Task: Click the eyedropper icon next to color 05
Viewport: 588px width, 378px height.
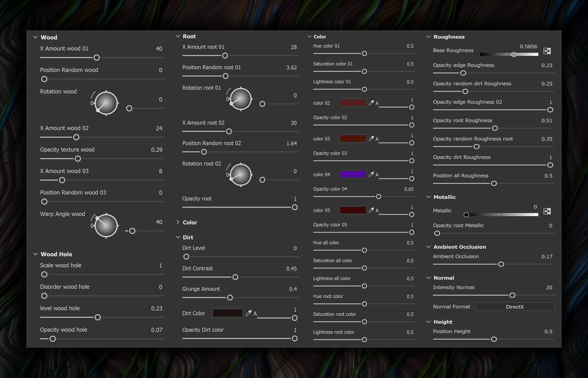Action: [x=371, y=210]
